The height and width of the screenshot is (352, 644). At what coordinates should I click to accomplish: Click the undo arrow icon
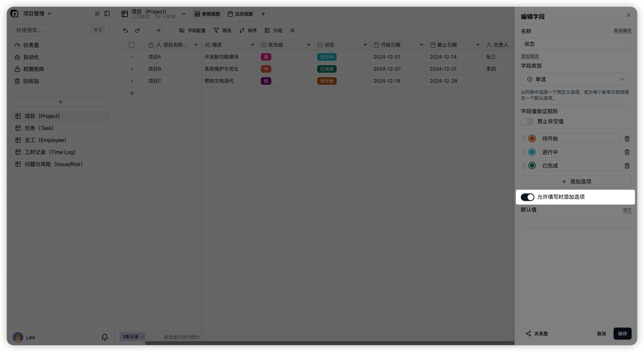125,30
